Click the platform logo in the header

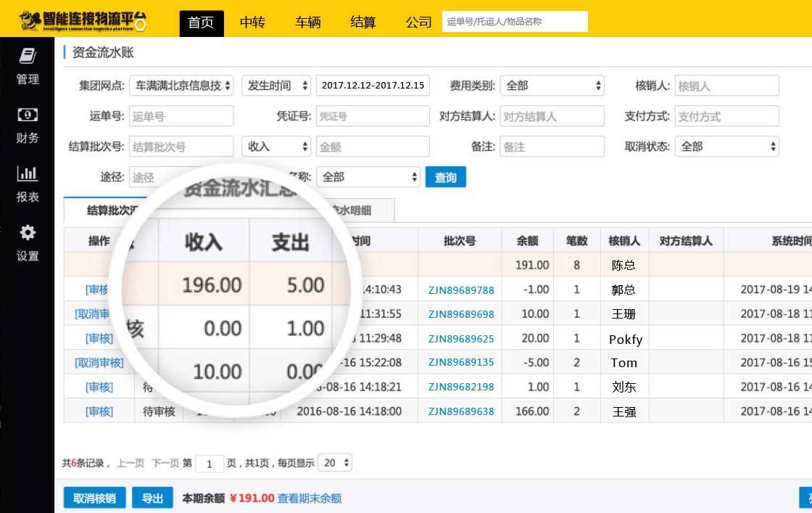click(x=83, y=22)
